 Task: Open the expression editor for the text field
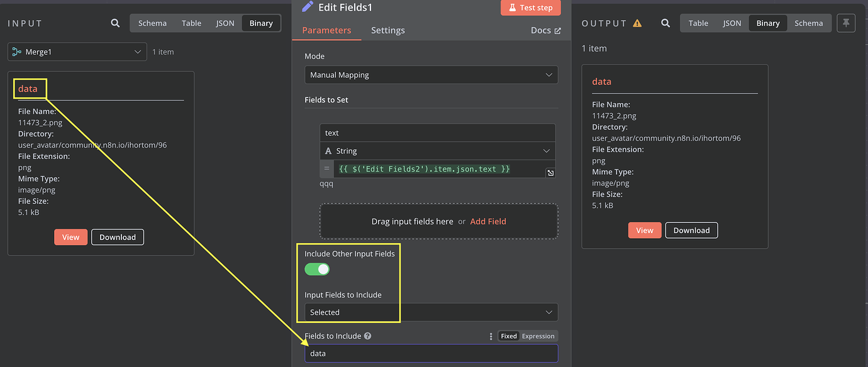550,172
